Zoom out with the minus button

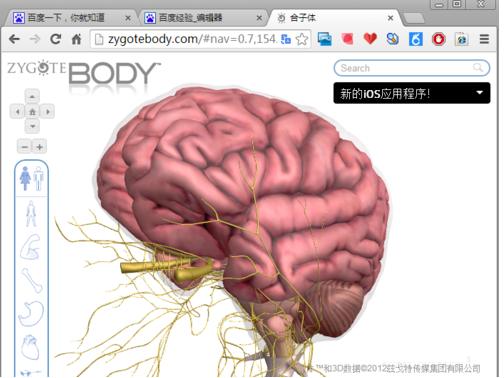point(25,147)
